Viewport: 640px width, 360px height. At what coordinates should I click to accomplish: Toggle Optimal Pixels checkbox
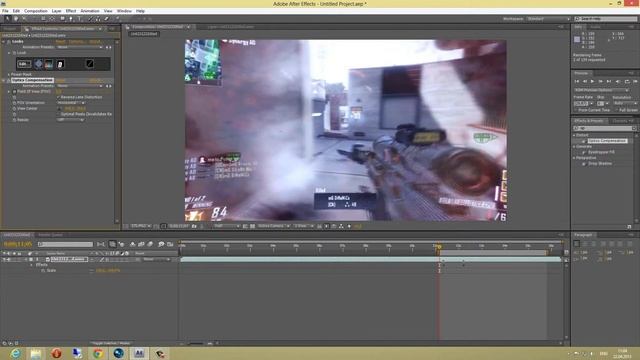coord(59,114)
